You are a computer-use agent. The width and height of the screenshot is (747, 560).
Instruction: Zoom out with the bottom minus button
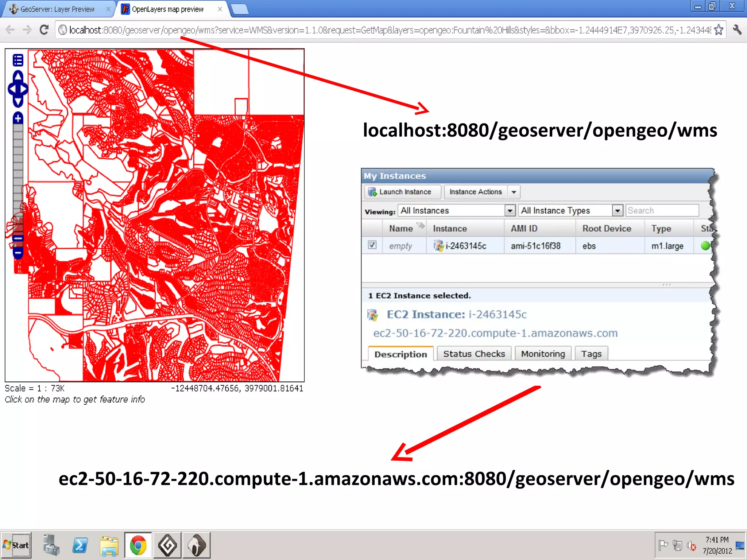pyautogui.click(x=18, y=252)
